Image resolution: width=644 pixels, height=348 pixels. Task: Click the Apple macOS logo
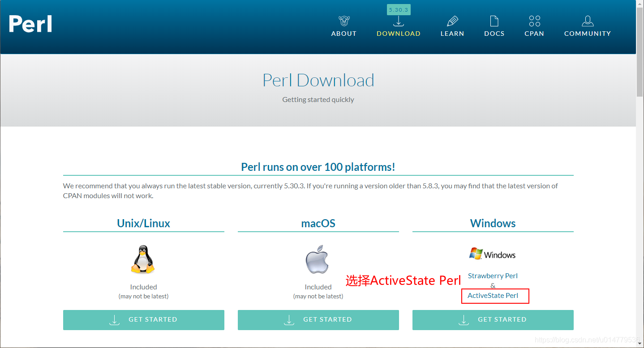[x=318, y=259]
